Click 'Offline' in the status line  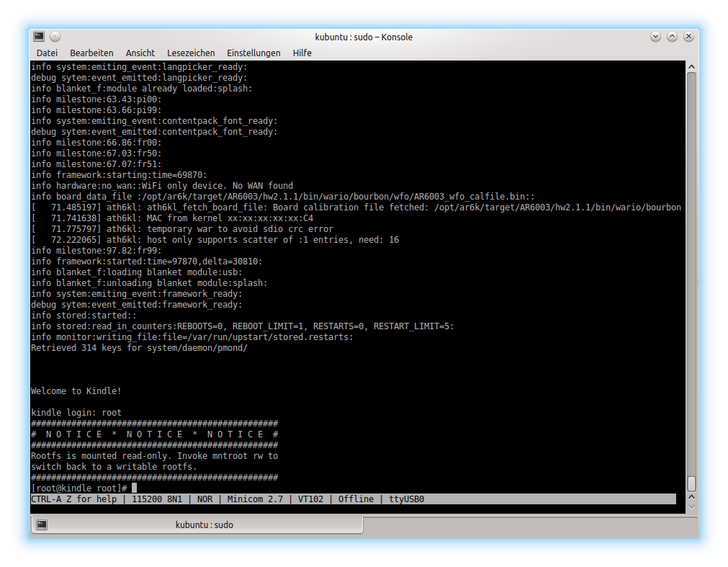pyautogui.click(x=356, y=499)
